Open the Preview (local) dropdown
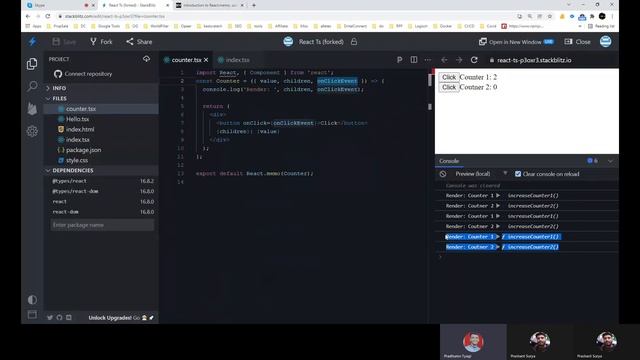 point(481,174)
